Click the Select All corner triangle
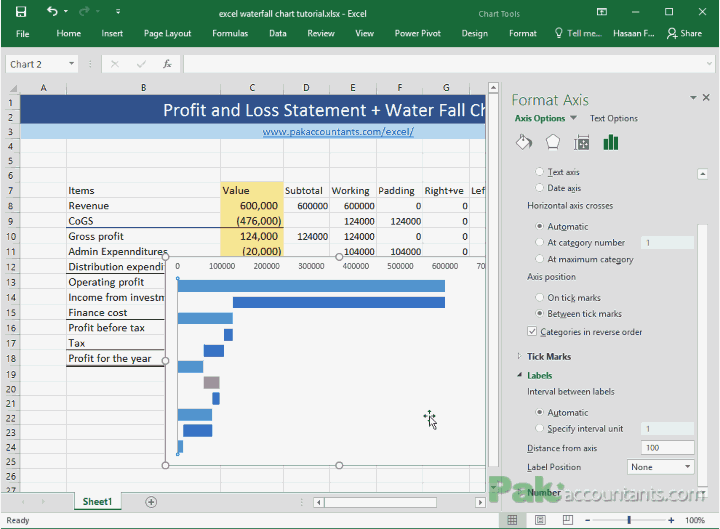Image resolution: width=720 pixels, height=529 pixels. tap(13, 88)
